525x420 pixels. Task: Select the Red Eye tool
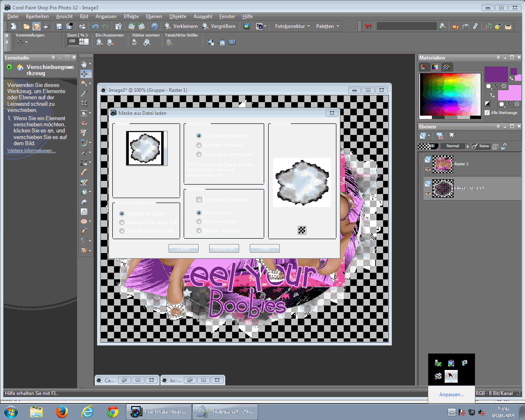pos(84,123)
